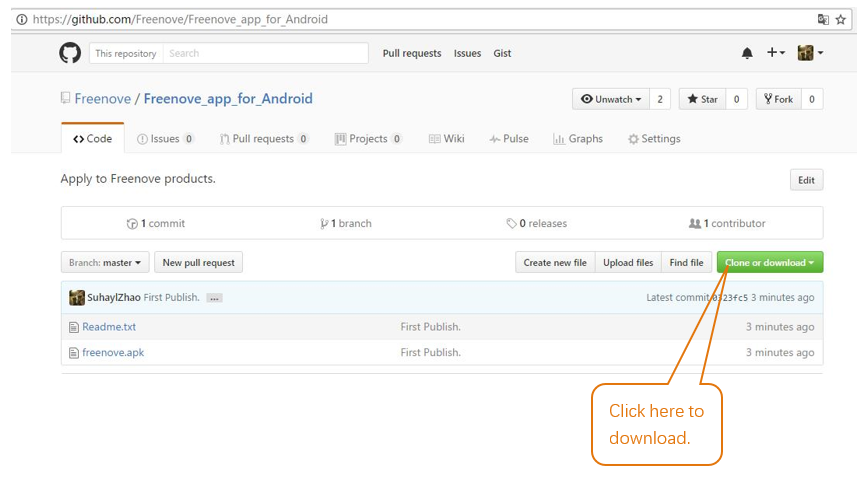Click Gist in top navigation
862x478 pixels.
click(x=502, y=53)
